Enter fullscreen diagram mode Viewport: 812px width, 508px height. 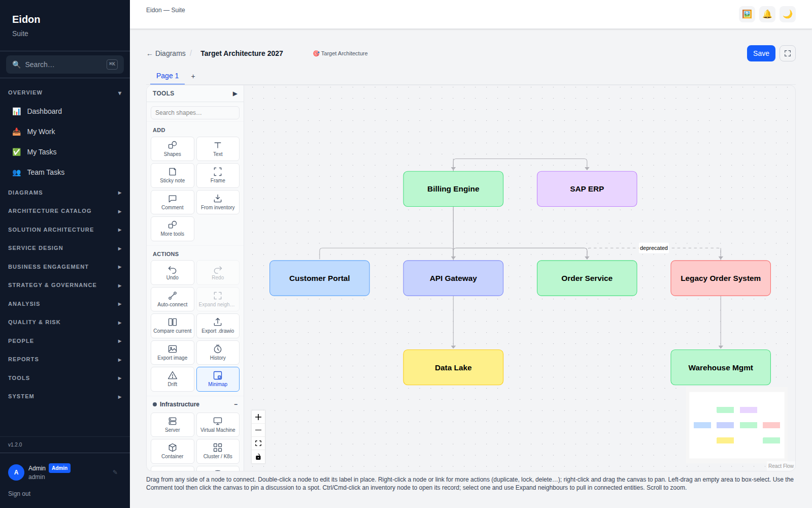[788, 53]
